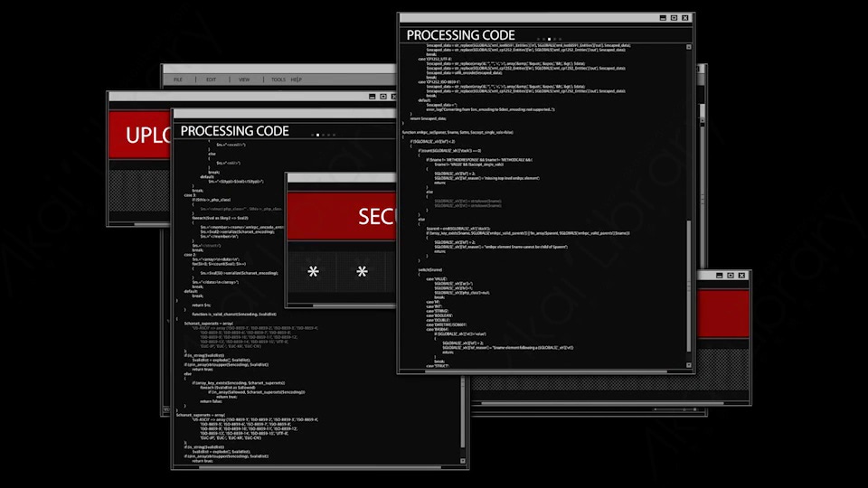Open the TOOLS menu in back window

(x=278, y=80)
